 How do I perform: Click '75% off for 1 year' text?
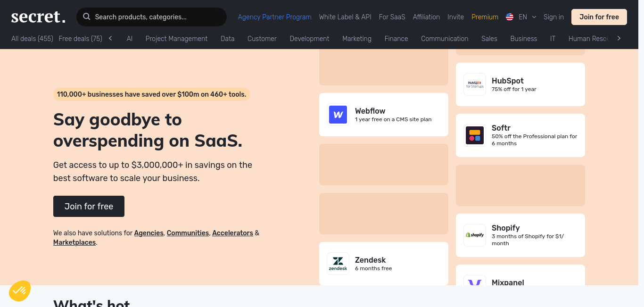tap(514, 89)
